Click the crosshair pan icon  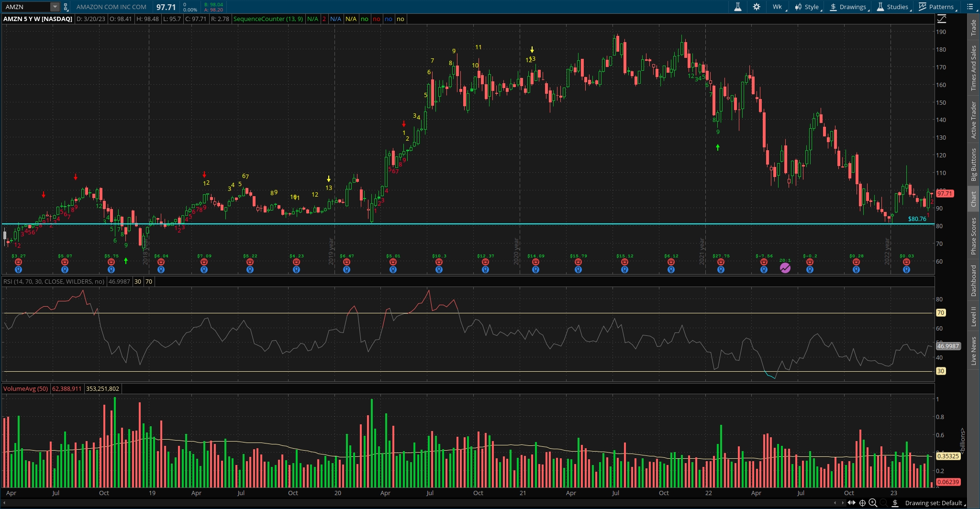click(x=862, y=503)
